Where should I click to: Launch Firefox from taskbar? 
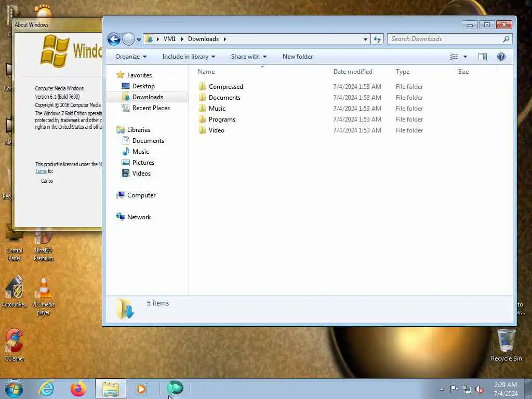78,389
